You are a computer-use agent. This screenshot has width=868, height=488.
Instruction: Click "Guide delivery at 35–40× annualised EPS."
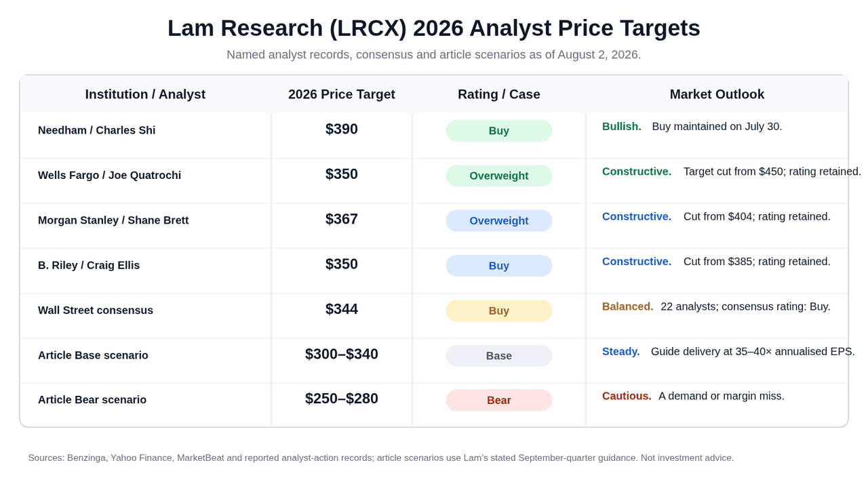click(x=753, y=351)
